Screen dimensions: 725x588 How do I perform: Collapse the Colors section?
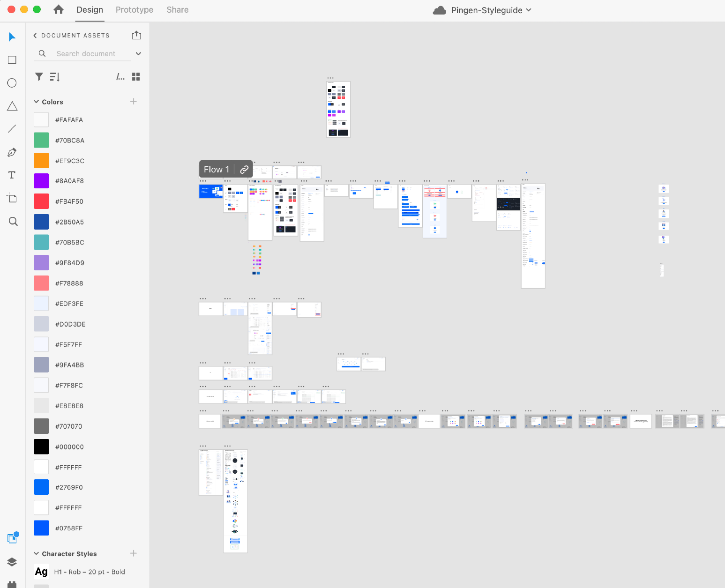36,101
